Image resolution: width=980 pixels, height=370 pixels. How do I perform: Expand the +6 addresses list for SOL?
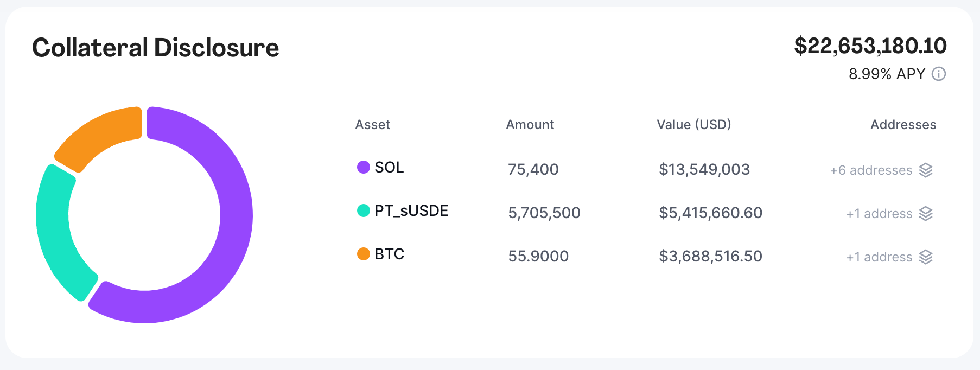coord(871,170)
